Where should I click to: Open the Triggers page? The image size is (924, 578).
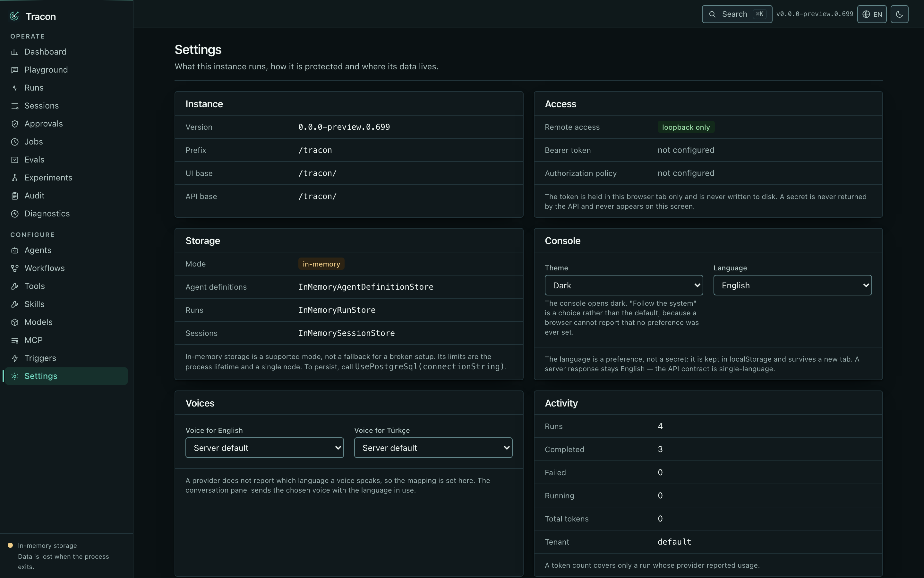point(66,358)
